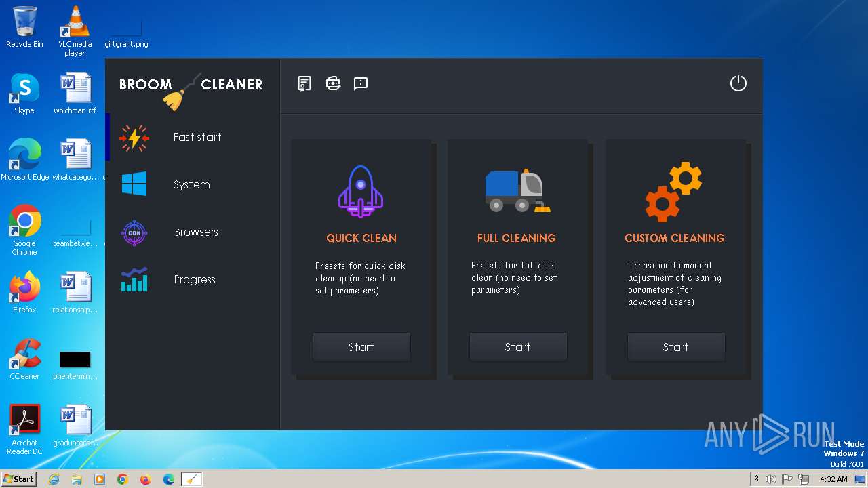Select the System Windows logo icon

[134, 184]
